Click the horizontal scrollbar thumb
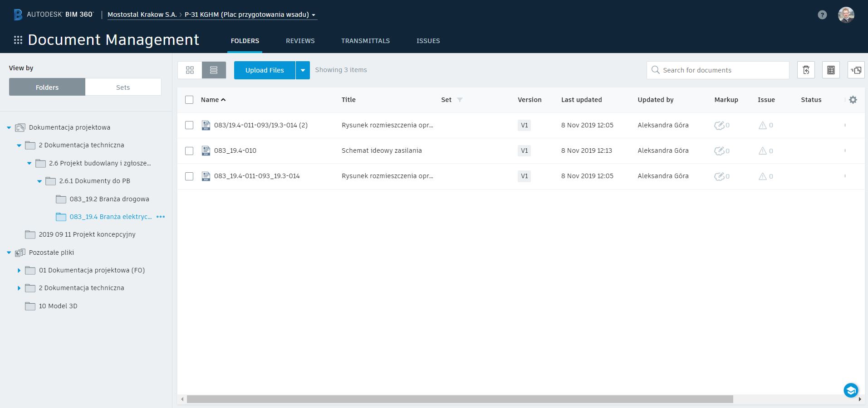The height and width of the screenshot is (408, 868). (460, 399)
